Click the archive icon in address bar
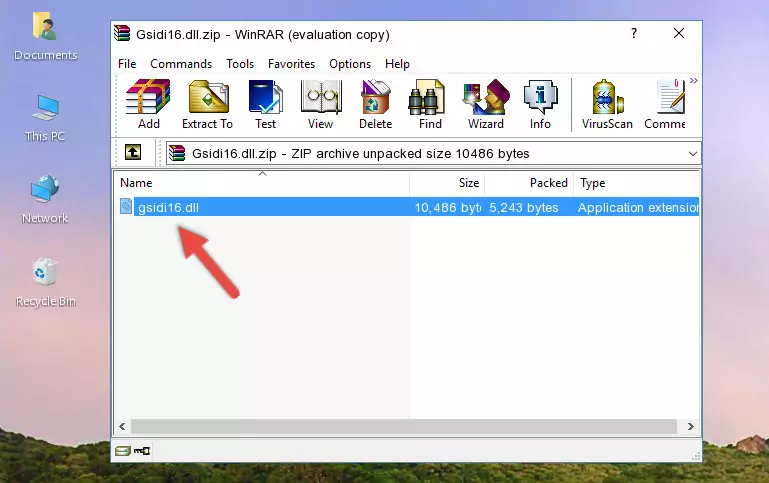This screenshot has height=483, width=769. 177,153
